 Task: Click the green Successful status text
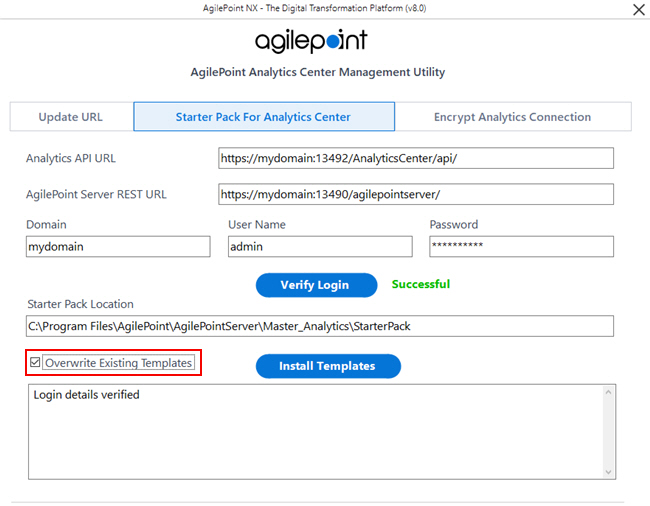click(x=421, y=284)
